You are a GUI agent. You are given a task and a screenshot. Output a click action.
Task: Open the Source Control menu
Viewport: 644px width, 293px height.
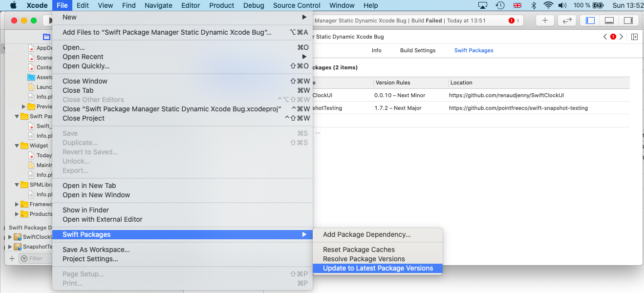click(x=297, y=5)
